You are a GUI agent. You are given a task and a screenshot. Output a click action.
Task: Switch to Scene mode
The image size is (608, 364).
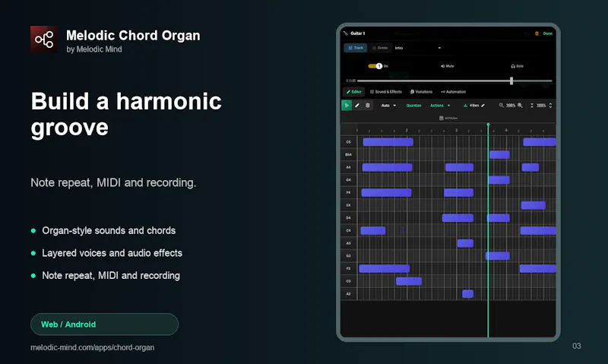click(x=379, y=48)
